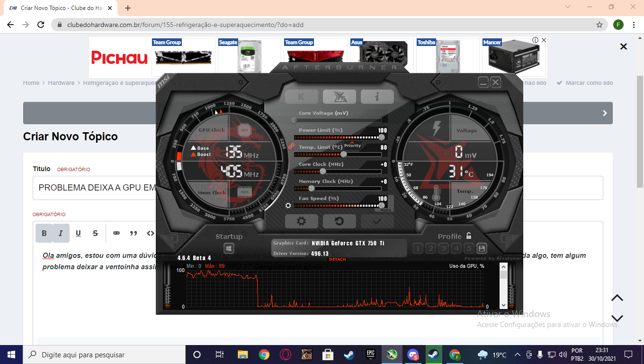Select Afterburner profile slot 2
This screenshot has width=644, height=364.
[x=430, y=248]
